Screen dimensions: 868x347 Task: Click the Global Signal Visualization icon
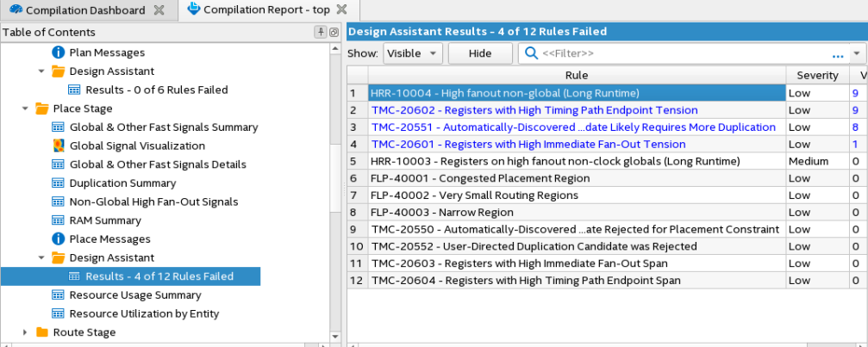[59, 146]
